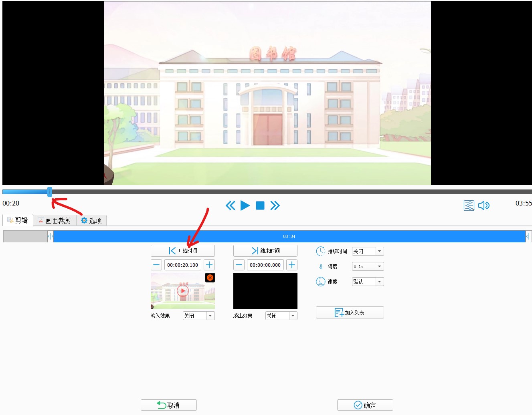532x415 pixels.
Task: Open the 精度 dropdown showing 0.1s
Action: click(x=379, y=267)
